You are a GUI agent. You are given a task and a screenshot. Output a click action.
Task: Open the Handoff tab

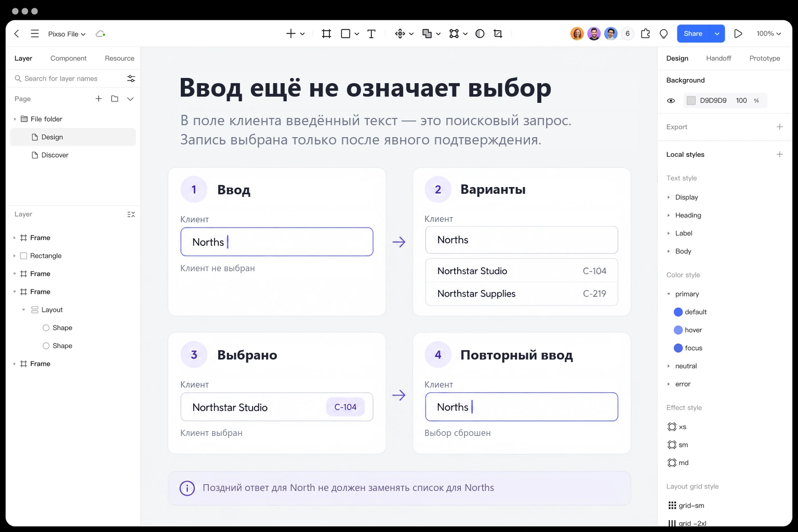719,58
